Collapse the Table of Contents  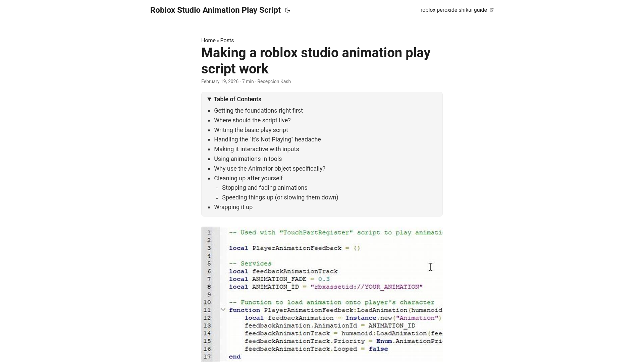pos(234,99)
